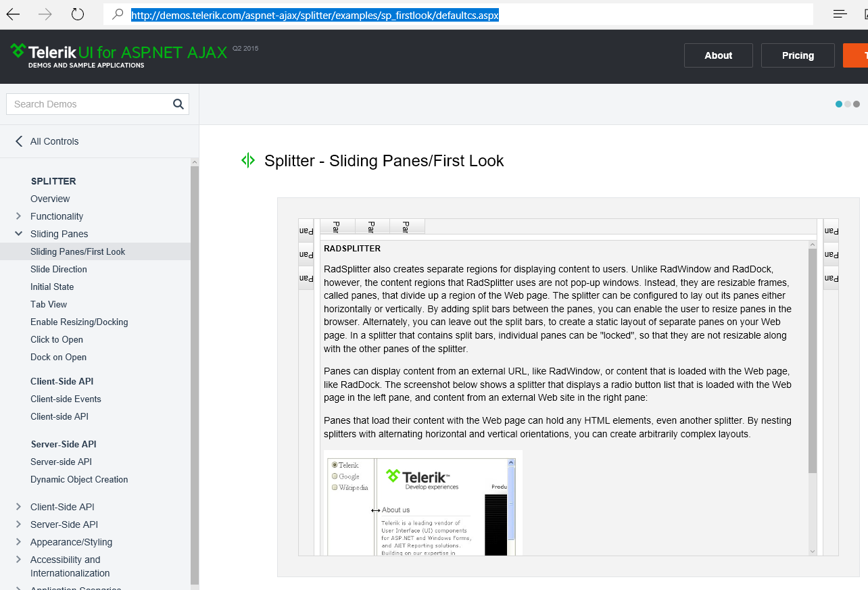Image resolution: width=868 pixels, height=590 pixels.
Task: Click the Functionality label in the sidebar
Action: (x=57, y=216)
